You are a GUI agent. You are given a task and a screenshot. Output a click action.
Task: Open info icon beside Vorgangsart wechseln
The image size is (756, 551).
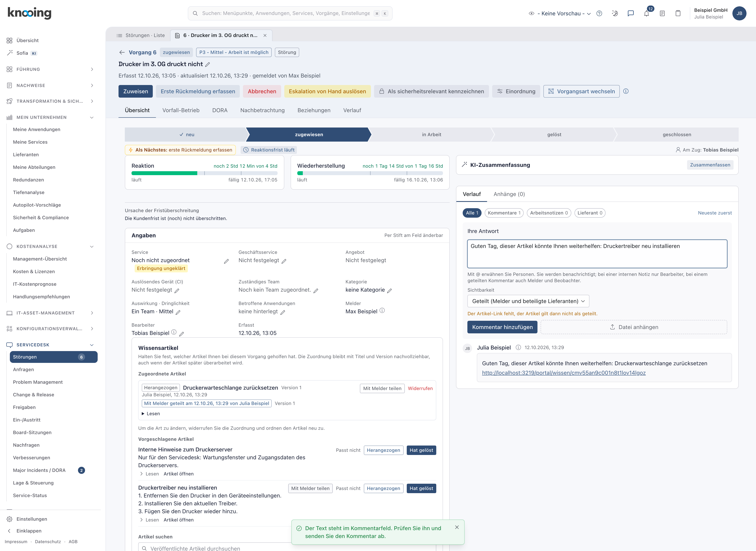pos(626,91)
